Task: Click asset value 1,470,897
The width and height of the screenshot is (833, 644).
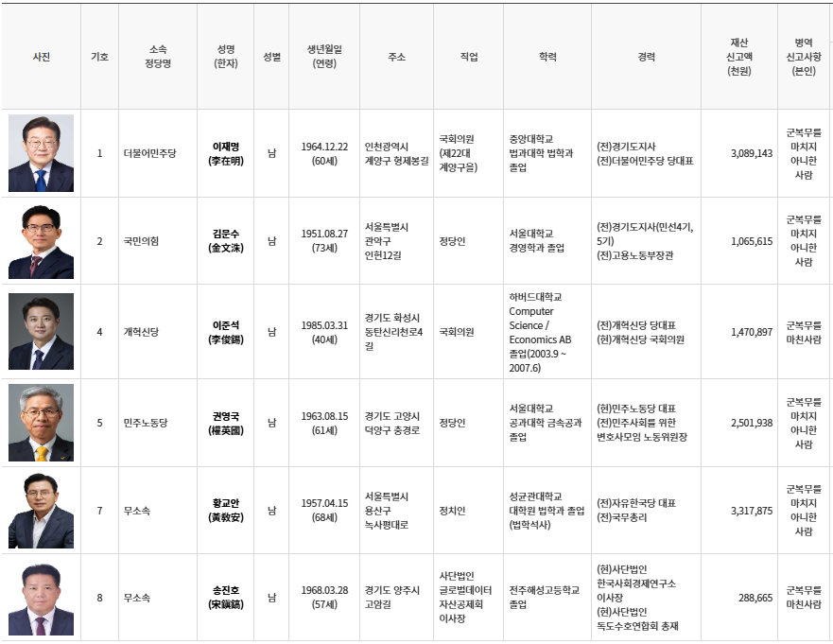Action: [751, 332]
